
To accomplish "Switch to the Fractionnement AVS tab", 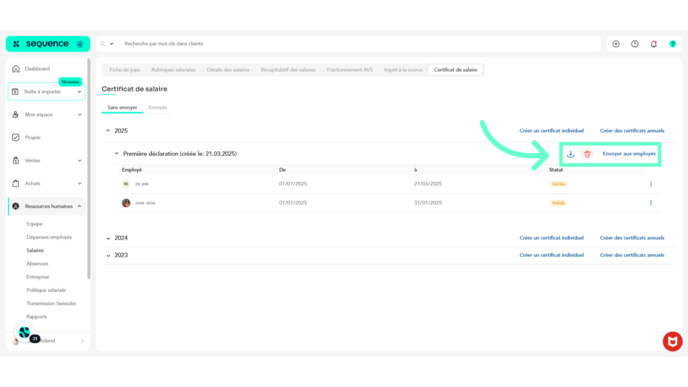I will tap(350, 70).
